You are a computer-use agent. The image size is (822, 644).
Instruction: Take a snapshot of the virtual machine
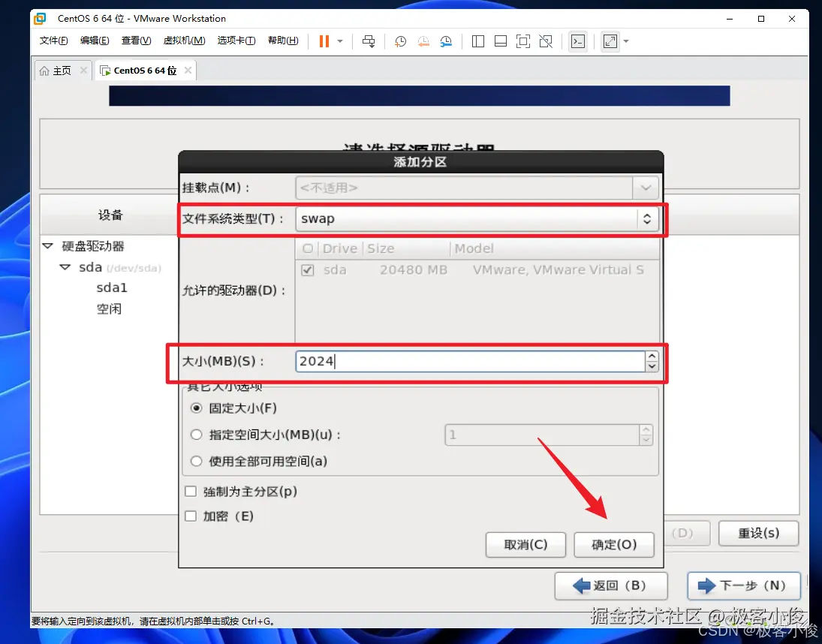point(401,41)
